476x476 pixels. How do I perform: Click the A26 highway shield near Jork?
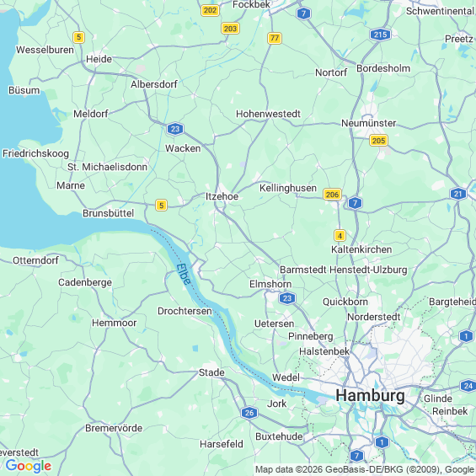tap(249, 413)
